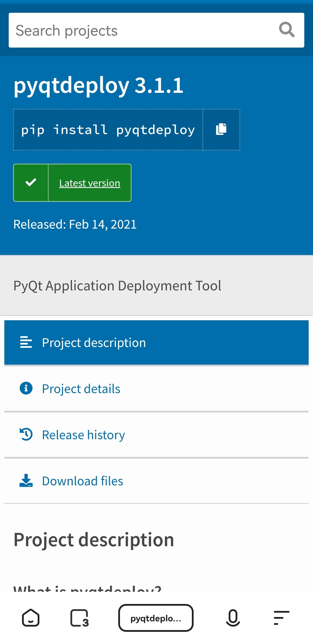Open the browser menu icon
The image size is (313, 644).
[x=281, y=618]
